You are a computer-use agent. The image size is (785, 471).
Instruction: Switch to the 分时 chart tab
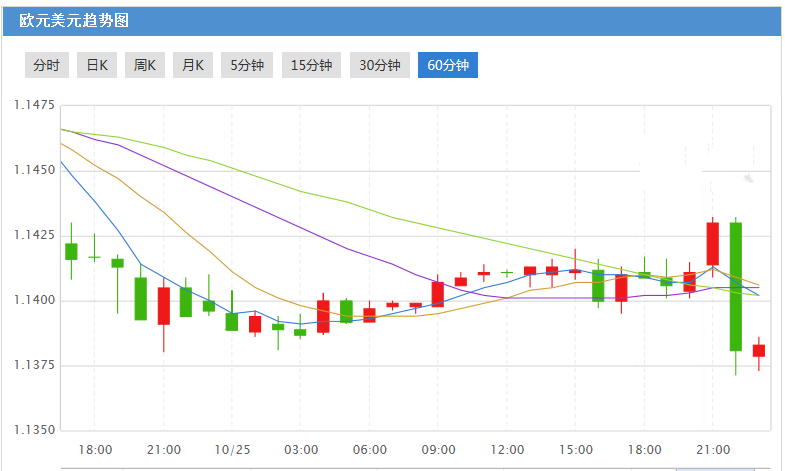tap(46, 65)
